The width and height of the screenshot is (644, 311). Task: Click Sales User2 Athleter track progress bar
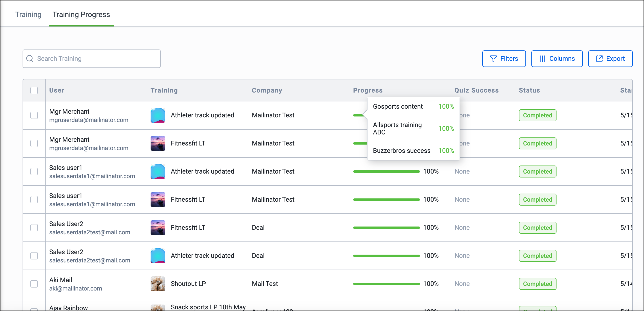(x=386, y=256)
